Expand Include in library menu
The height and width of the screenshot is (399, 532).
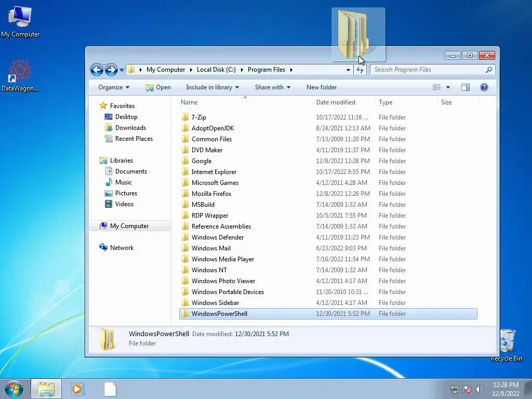212,87
